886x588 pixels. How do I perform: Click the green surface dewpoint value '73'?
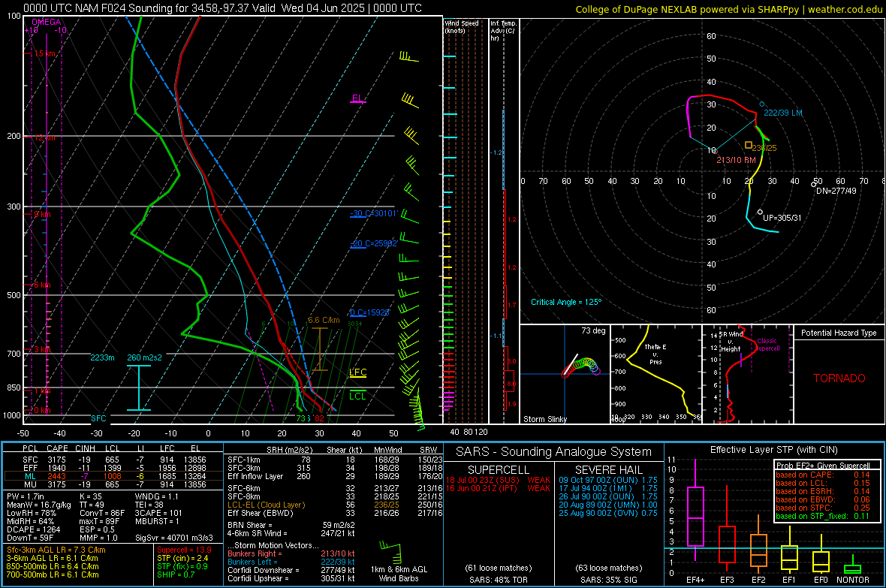[x=301, y=418]
